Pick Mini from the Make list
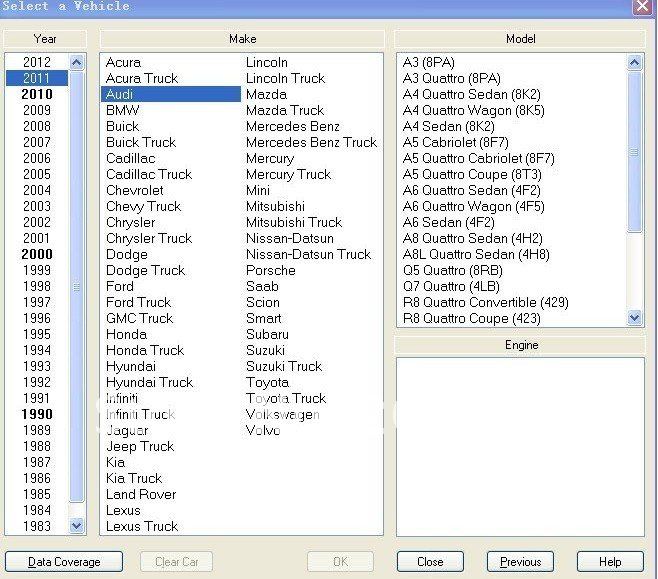 click(x=258, y=190)
